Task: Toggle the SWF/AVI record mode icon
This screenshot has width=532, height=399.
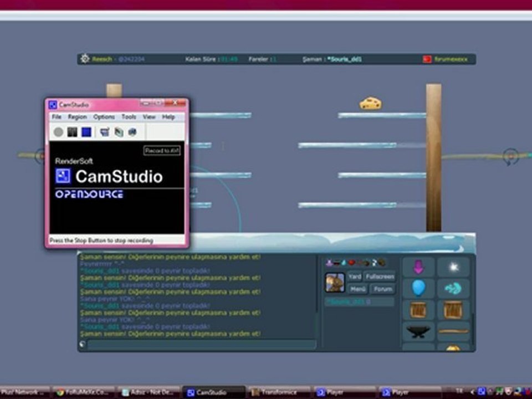Action: tap(132, 132)
